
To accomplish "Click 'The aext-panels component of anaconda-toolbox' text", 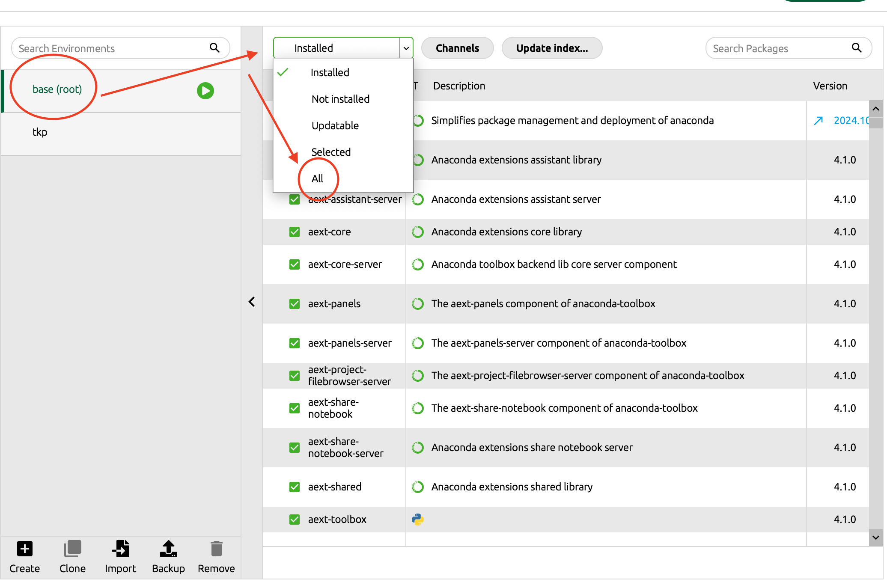I will pos(543,304).
